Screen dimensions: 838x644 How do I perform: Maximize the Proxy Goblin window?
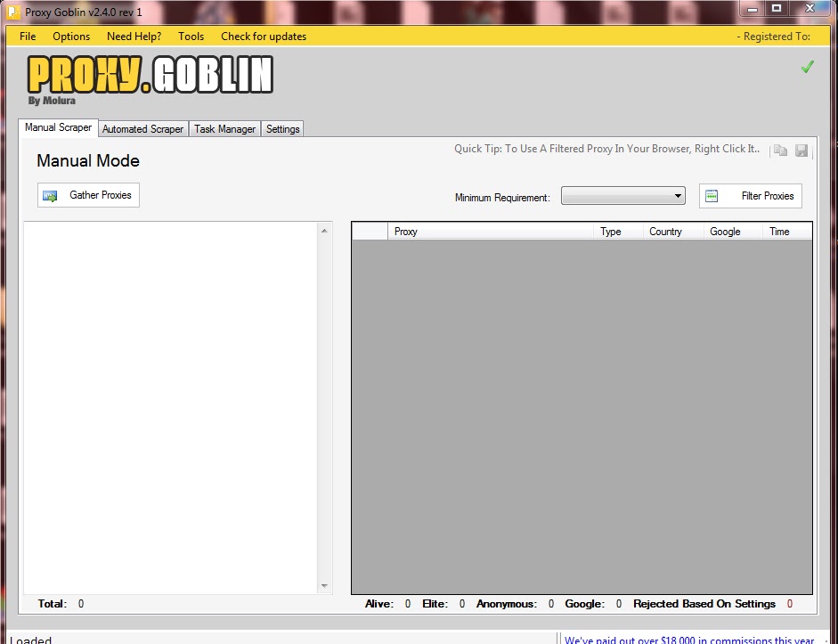coord(777,9)
